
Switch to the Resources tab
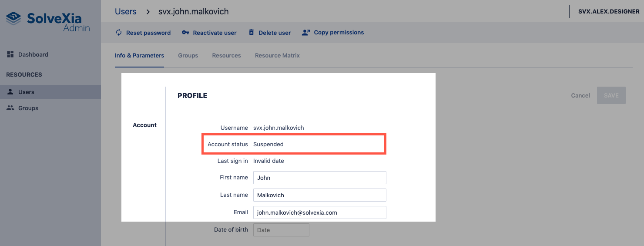(x=226, y=56)
